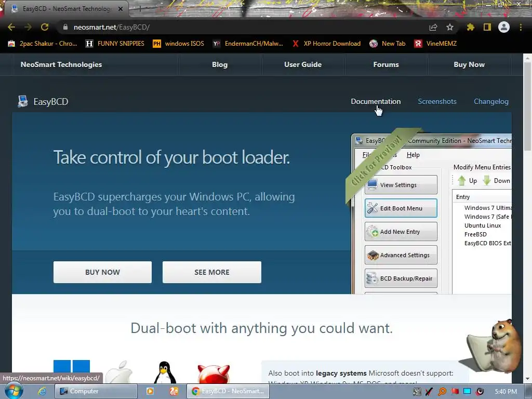This screenshot has width=532, height=399.
Task: Open the XP Horror Download bookmark
Action: pyautogui.click(x=327, y=44)
